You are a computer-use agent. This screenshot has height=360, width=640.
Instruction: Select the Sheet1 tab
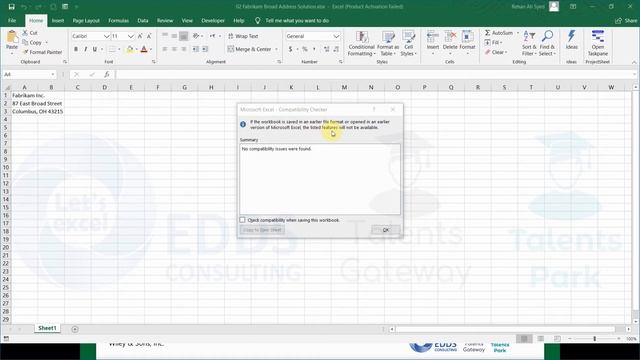click(47, 328)
